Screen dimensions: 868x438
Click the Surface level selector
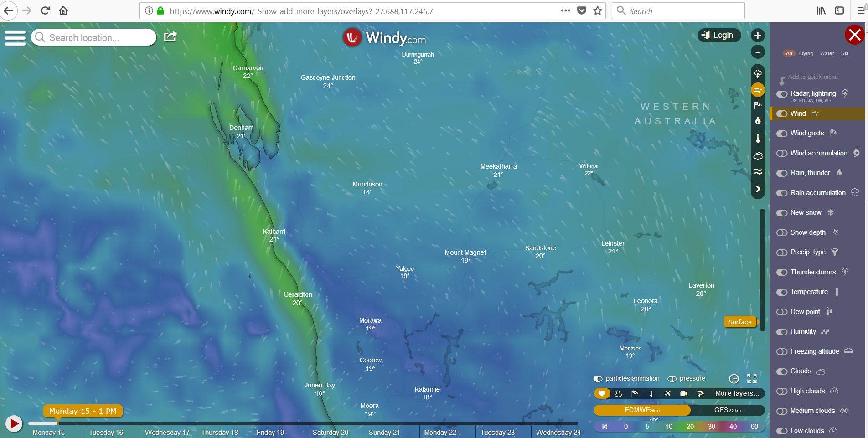[739, 322]
